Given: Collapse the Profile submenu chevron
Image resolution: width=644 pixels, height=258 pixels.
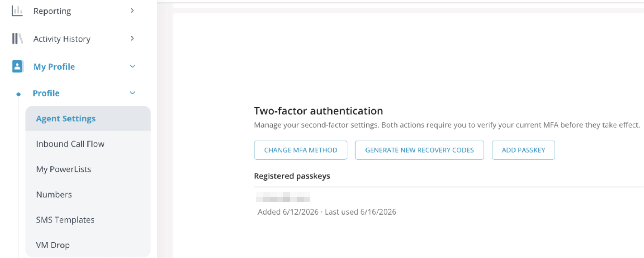Looking at the screenshot, I should pos(133,93).
